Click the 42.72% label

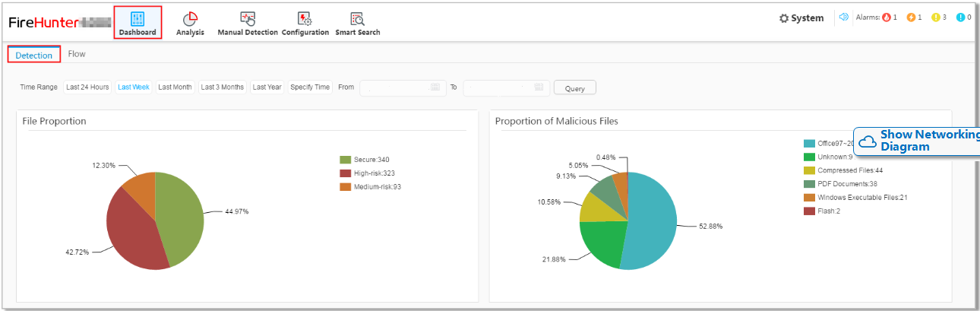[x=77, y=252]
